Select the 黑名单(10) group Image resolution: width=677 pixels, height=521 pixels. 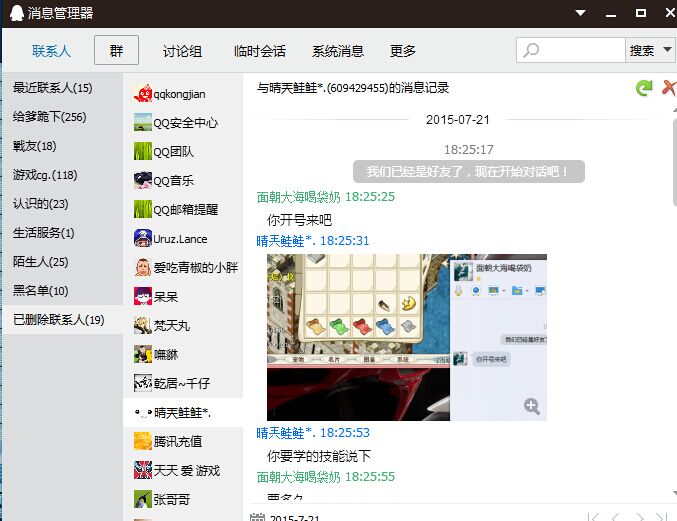pyautogui.click(x=41, y=291)
